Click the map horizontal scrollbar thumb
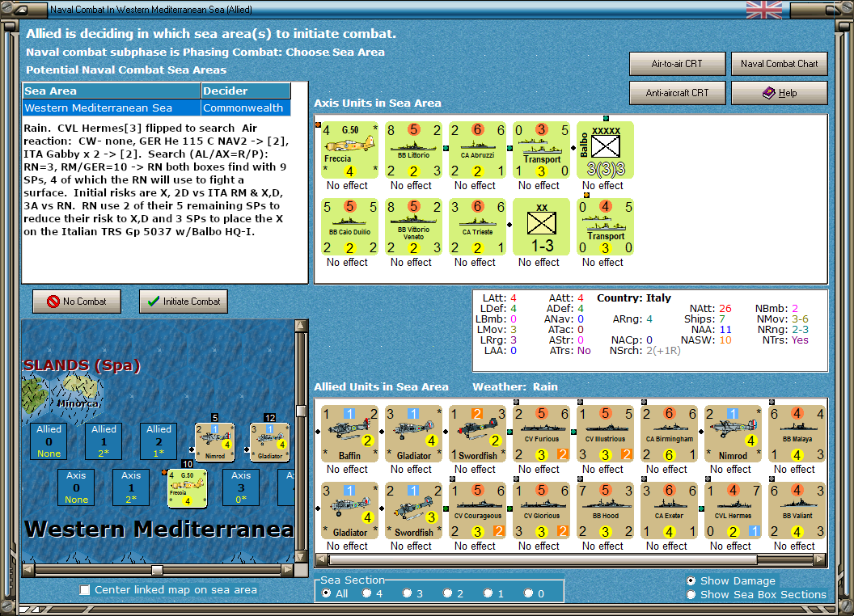This screenshot has height=616, width=854. pyautogui.click(x=158, y=570)
